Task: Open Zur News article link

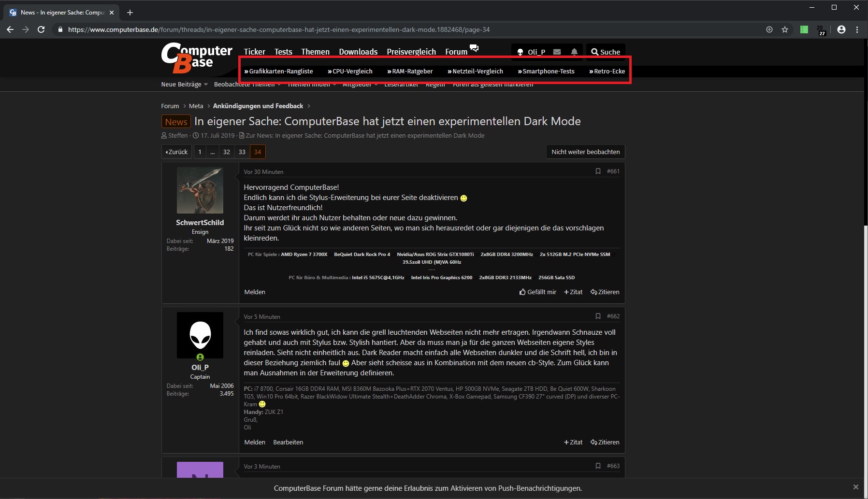Action: 365,135
